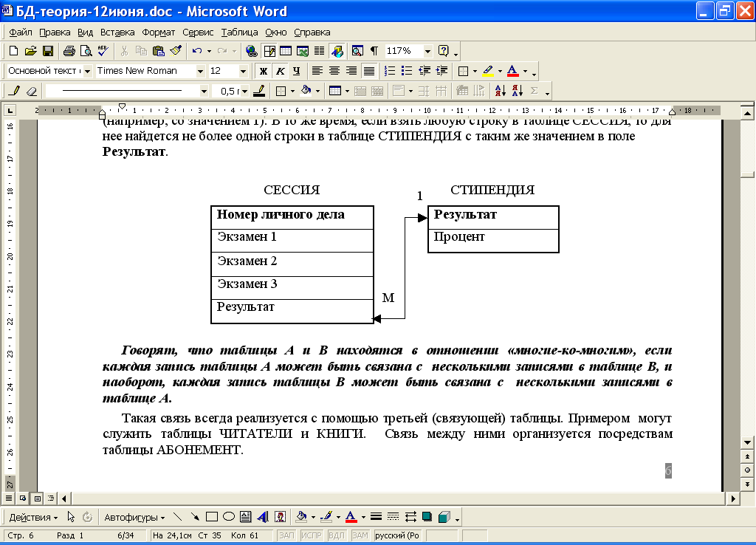Align text right

(351, 71)
